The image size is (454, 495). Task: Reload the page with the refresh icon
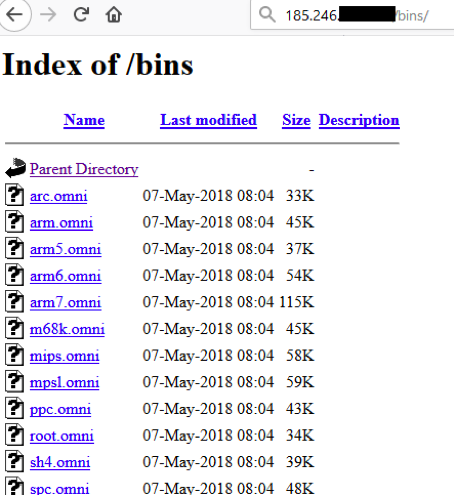coord(81,14)
